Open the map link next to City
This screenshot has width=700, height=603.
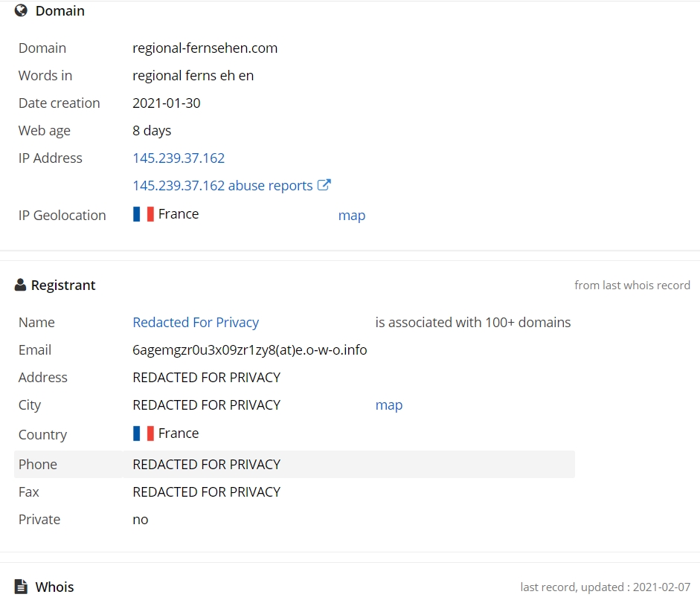click(x=389, y=405)
